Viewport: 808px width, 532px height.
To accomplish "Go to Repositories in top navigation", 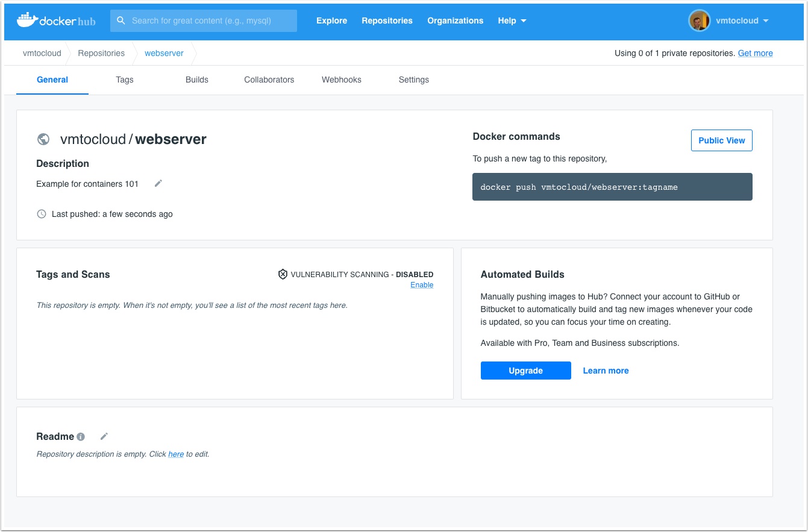I will click(387, 20).
